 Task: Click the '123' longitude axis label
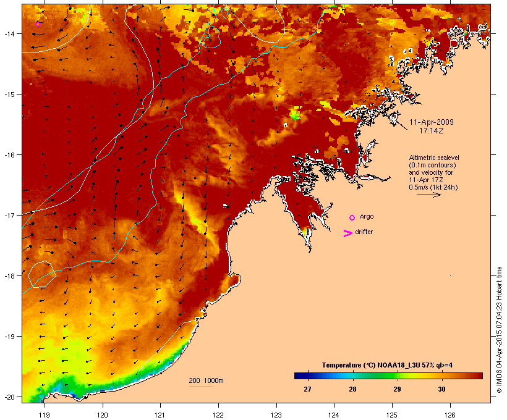pos(276,415)
